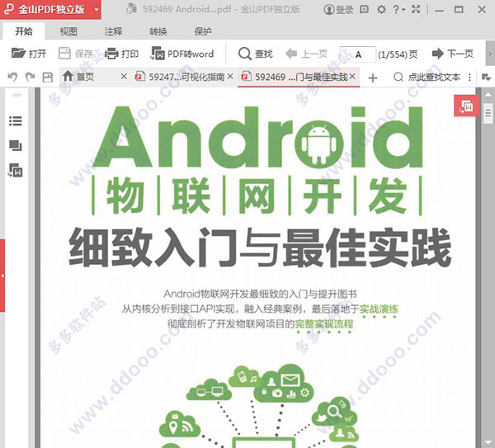Screen dimensions: 495x448
Task: Click PDF转word conversion button
Action: pyautogui.click(x=182, y=54)
